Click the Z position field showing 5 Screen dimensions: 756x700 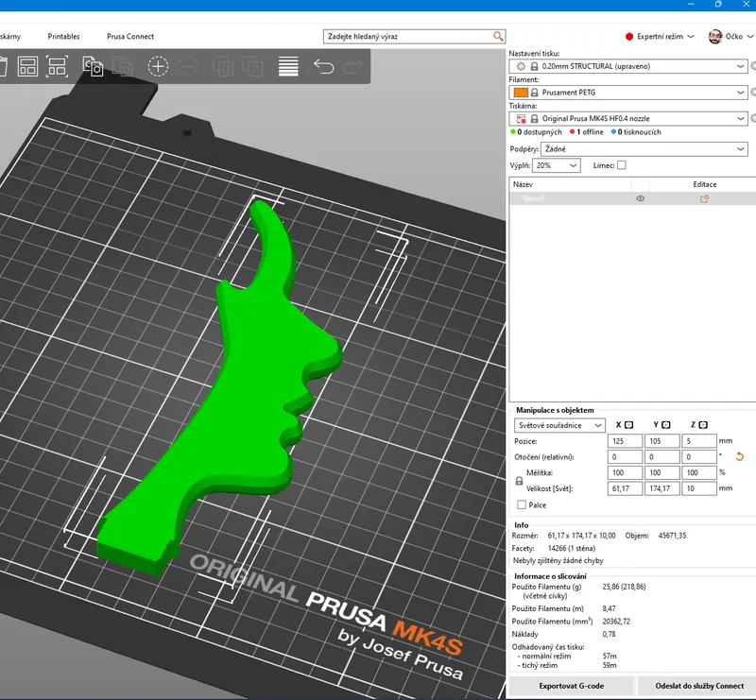point(699,441)
